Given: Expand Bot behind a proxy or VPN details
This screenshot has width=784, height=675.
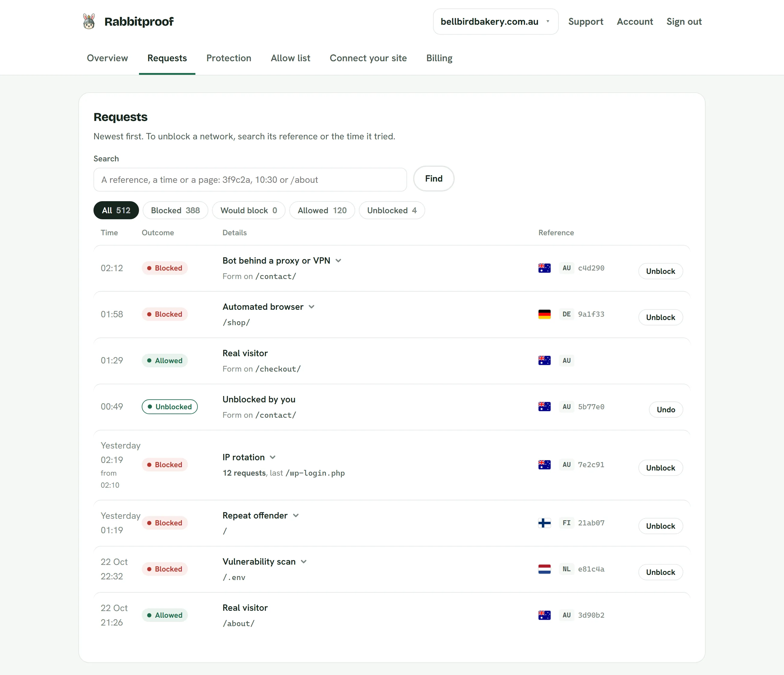Looking at the screenshot, I should point(339,261).
